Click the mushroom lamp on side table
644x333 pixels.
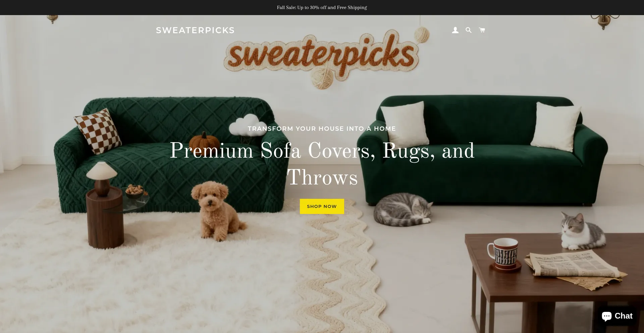(x=101, y=178)
